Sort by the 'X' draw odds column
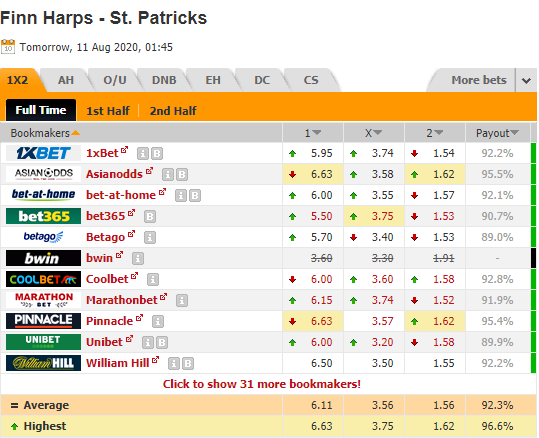The height and width of the screenshot is (438, 539). pos(374,133)
